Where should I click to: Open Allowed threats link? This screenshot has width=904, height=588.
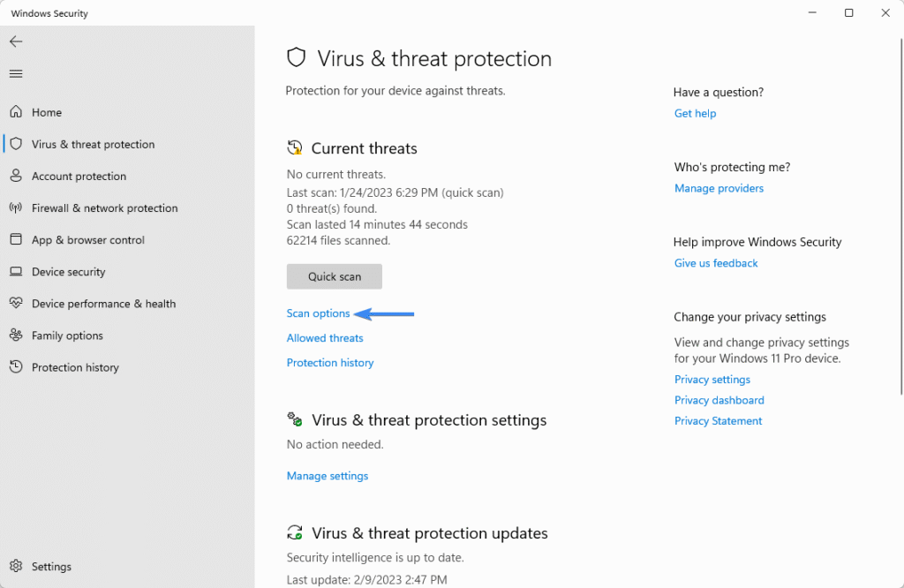(x=325, y=338)
